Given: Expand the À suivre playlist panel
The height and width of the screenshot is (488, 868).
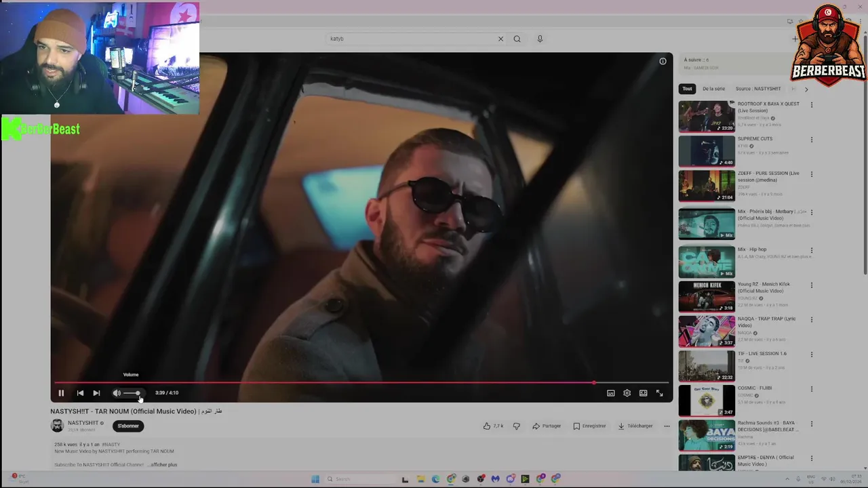Looking at the screenshot, I should point(739,64).
